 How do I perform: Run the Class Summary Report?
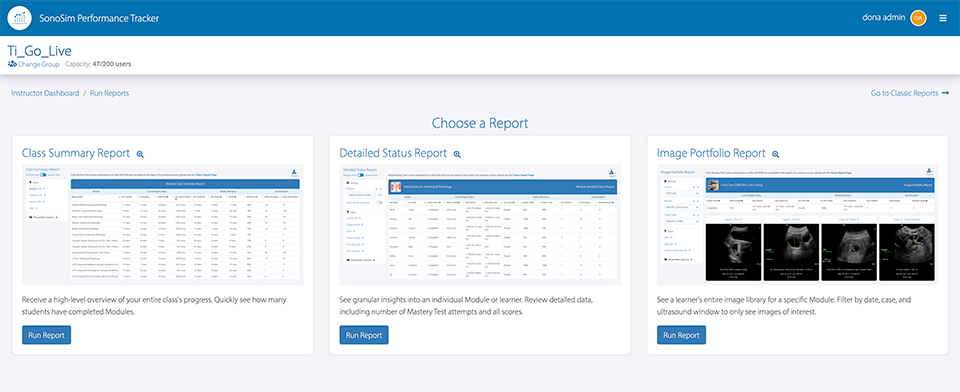tap(47, 335)
